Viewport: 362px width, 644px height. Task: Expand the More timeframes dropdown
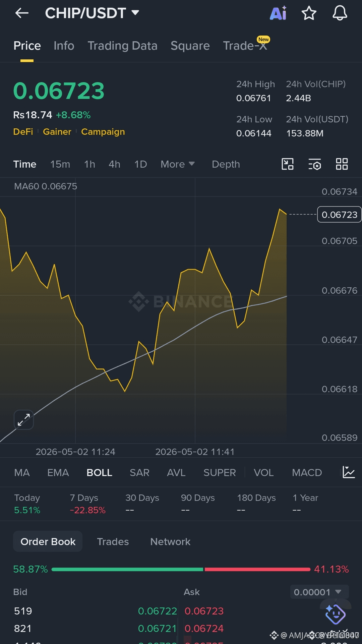[178, 164]
